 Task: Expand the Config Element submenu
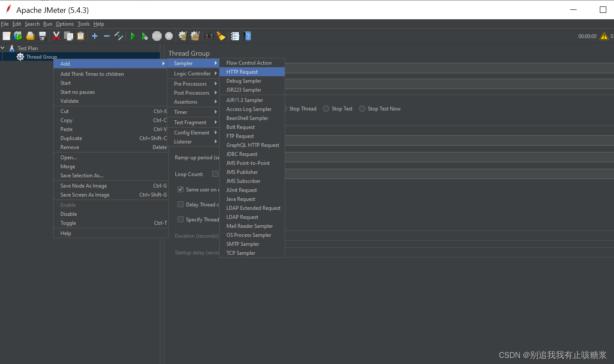[193, 132]
